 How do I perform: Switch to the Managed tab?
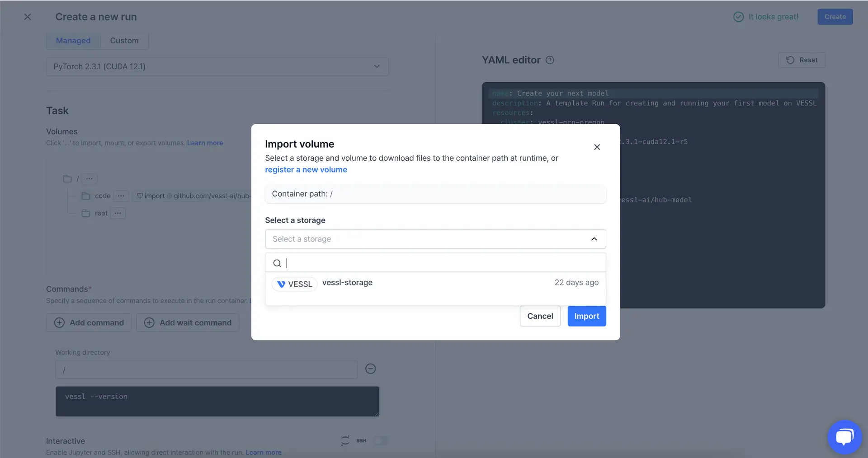click(73, 41)
